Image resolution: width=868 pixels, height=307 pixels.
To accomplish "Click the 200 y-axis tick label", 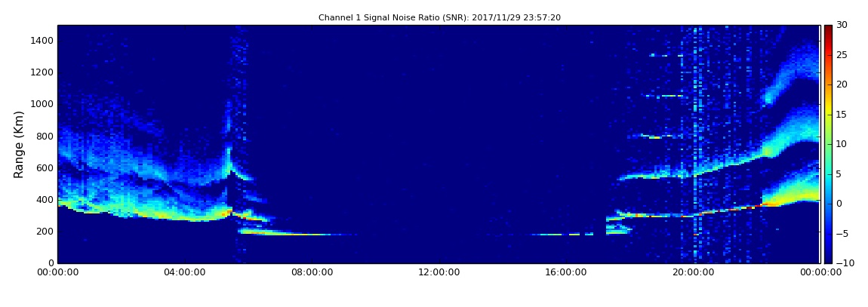I will tap(45, 232).
